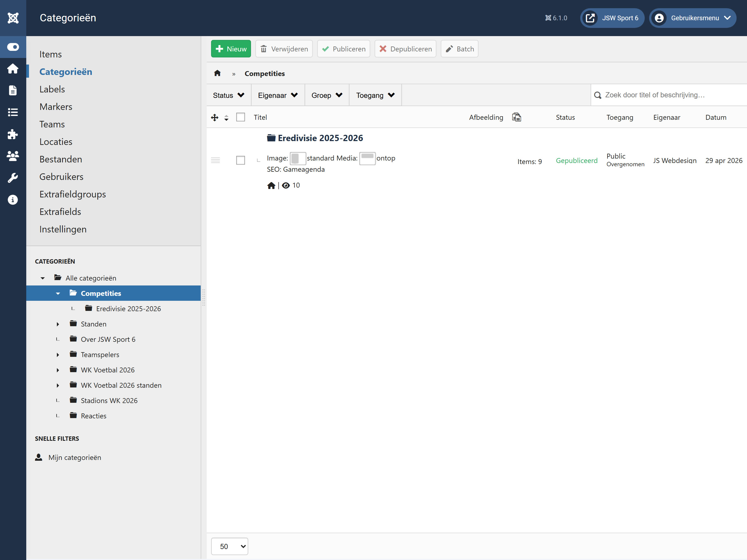Click the Depubliceren button

click(405, 49)
